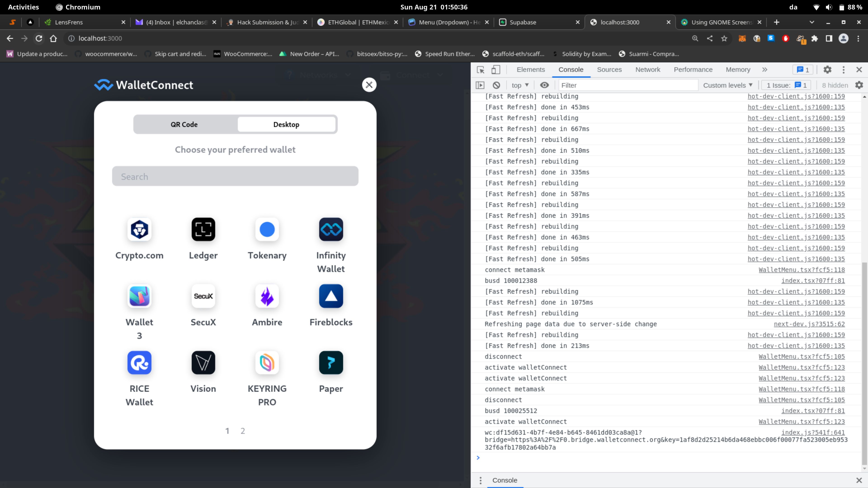Screen dimensions: 868x488
Task: Pick the Paper wallet icon
Action: click(x=331, y=363)
